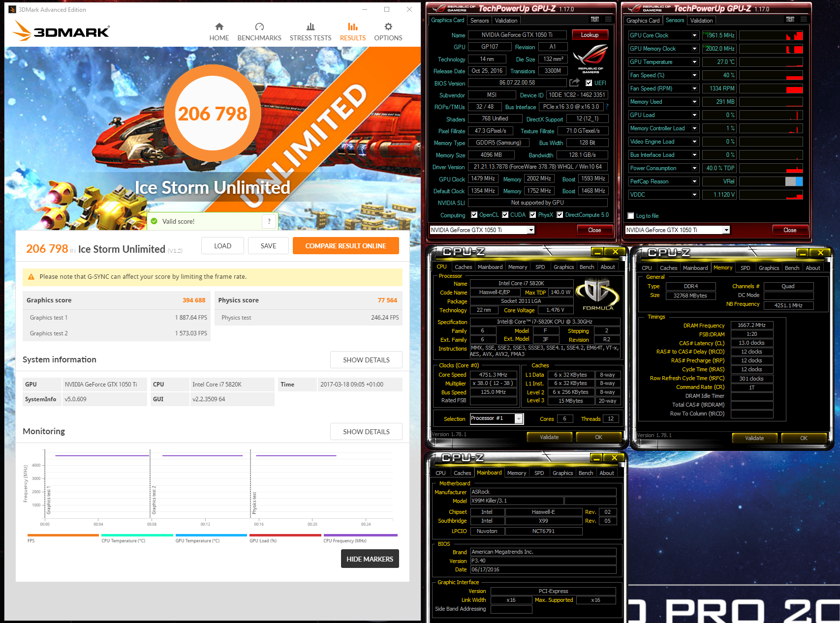Image resolution: width=840 pixels, height=623 pixels.
Task: Click COMPARE RESULT ONLINE button
Action: click(345, 246)
